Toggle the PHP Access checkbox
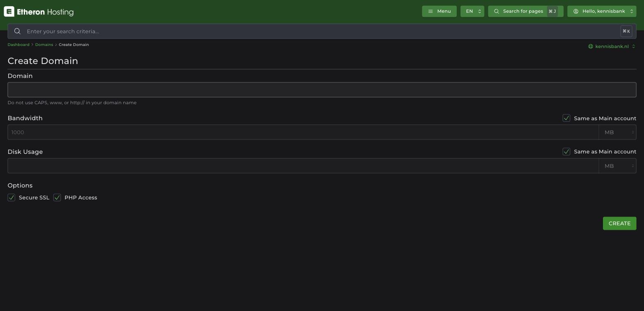The height and width of the screenshot is (311, 644). pyautogui.click(x=57, y=198)
